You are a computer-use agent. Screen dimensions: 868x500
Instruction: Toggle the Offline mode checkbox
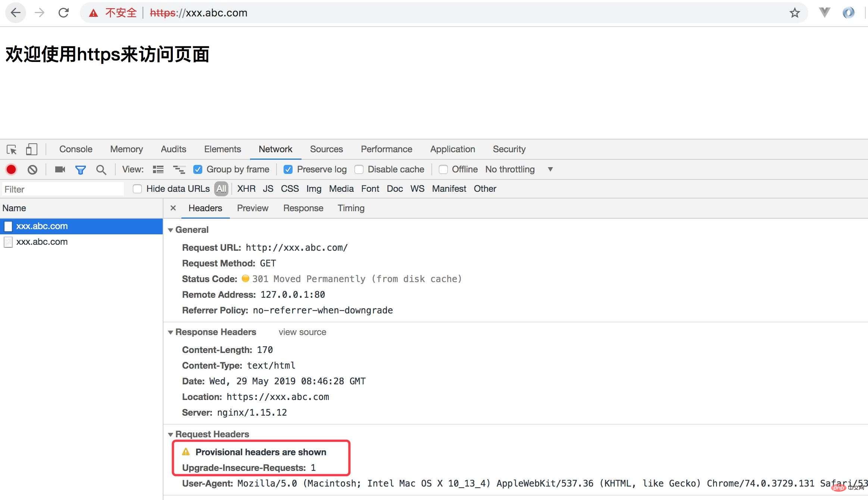tap(442, 169)
